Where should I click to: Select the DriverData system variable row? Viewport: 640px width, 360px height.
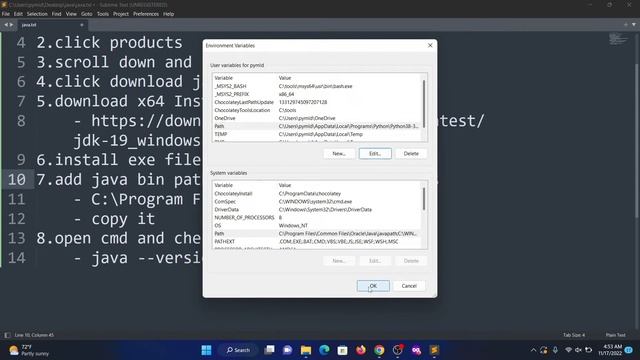[x=317, y=209]
